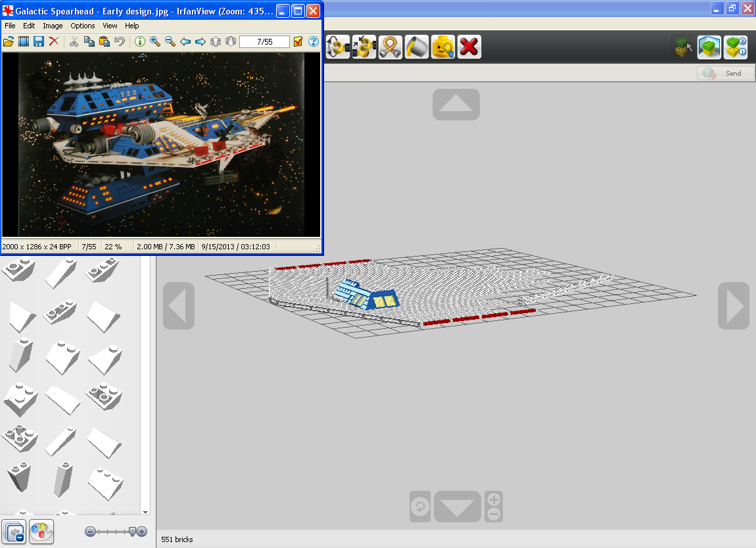Click the 7/55 image index field
Screen dimensions: 756x548
pos(265,42)
